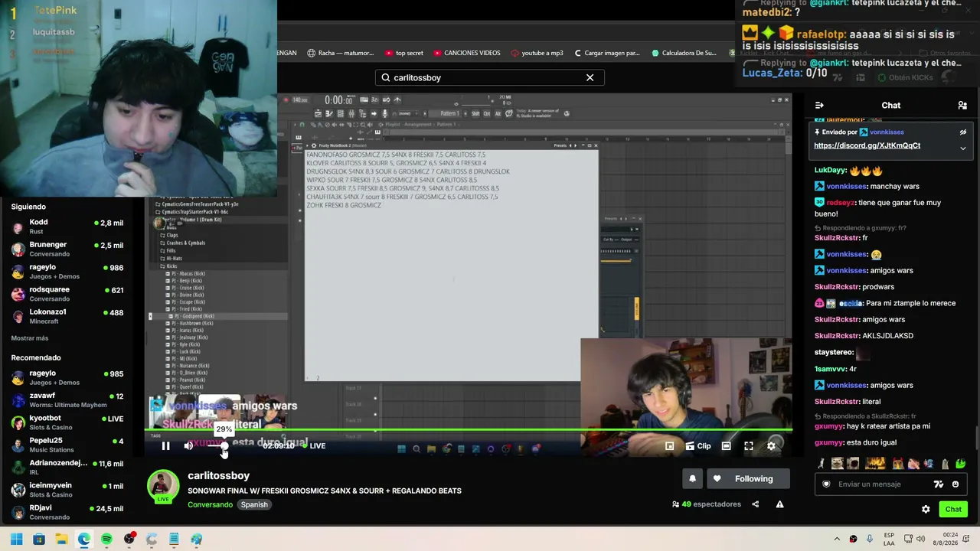Open the discord.gg link in pinned message
Viewport: 980px width, 551px height.
pyautogui.click(x=867, y=145)
